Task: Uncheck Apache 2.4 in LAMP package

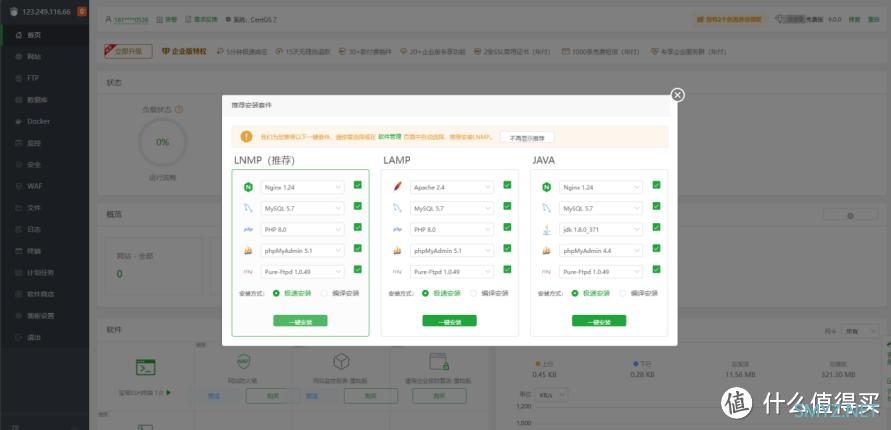Action: coord(507,185)
